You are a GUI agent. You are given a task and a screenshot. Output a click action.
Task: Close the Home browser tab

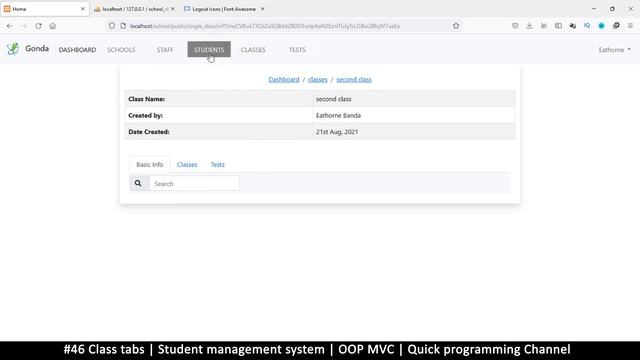pos(83,9)
